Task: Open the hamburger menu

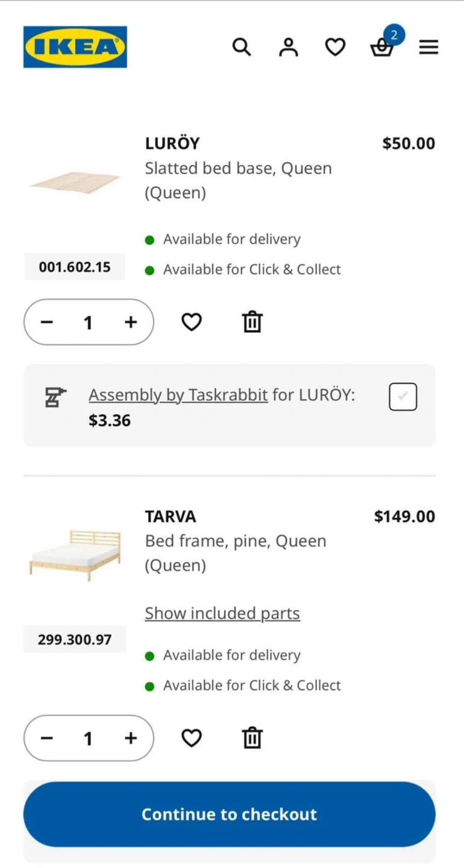Action: (x=428, y=47)
